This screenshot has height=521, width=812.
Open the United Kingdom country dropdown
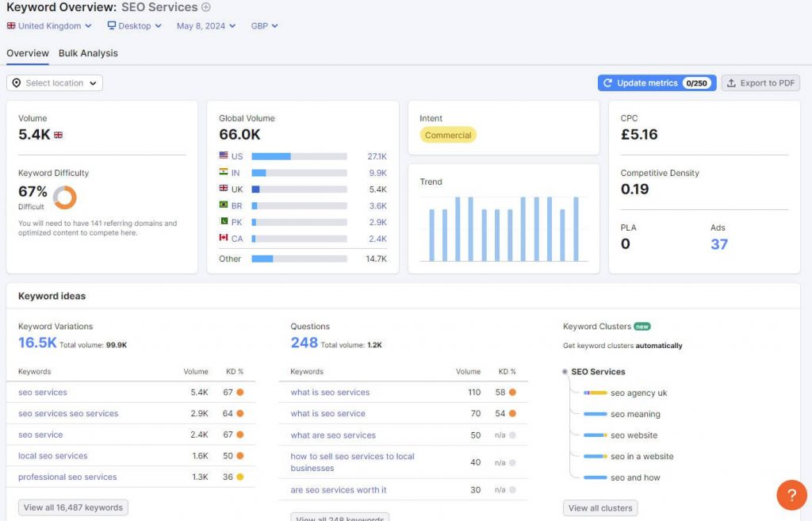coord(49,26)
